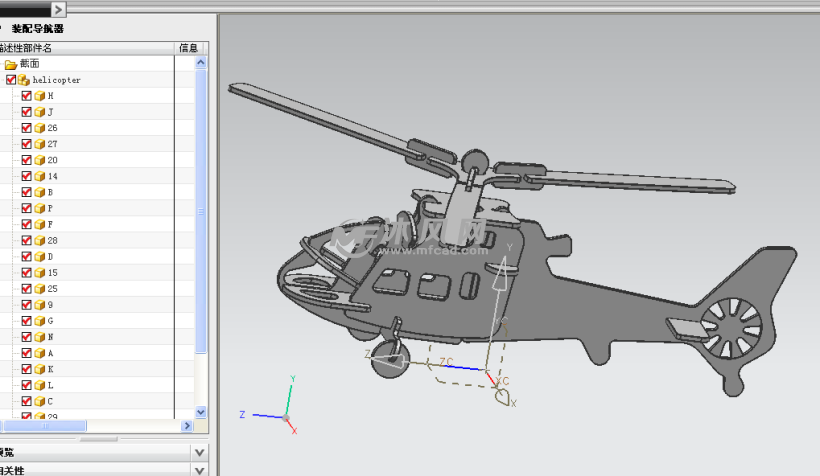This screenshot has height=476, width=820.
Task: Click the cube icon of part B
Action: 40,192
